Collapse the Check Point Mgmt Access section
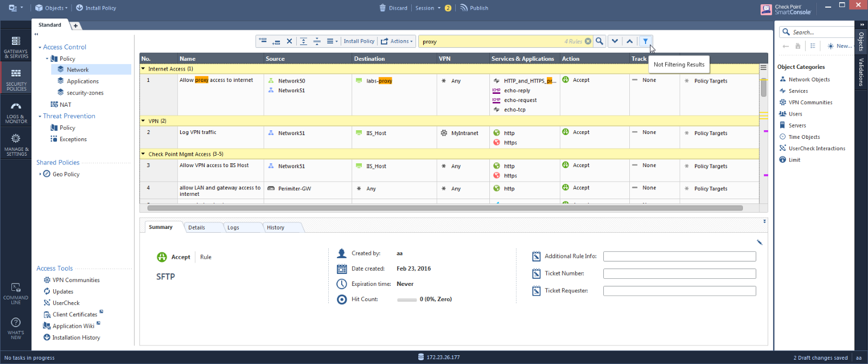The width and height of the screenshot is (868, 364). pyautogui.click(x=143, y=154)
